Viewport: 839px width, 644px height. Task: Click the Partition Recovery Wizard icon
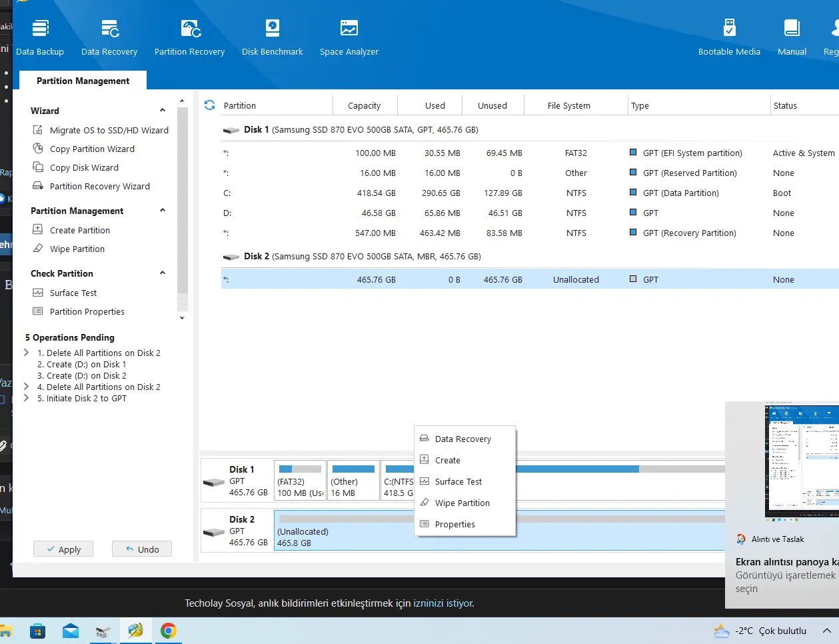pyautogui.click(x=38, y=186)
